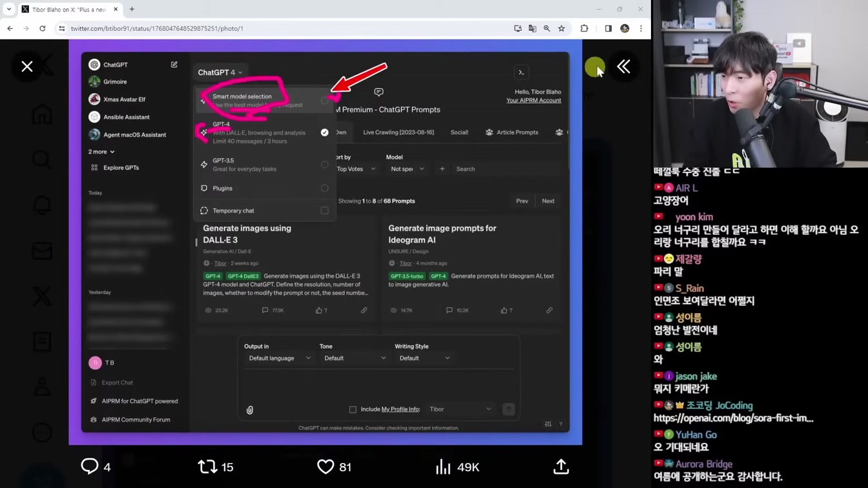Copy link of DALL-E 3 prompt card
868x488 pixels.
point(364,310)
